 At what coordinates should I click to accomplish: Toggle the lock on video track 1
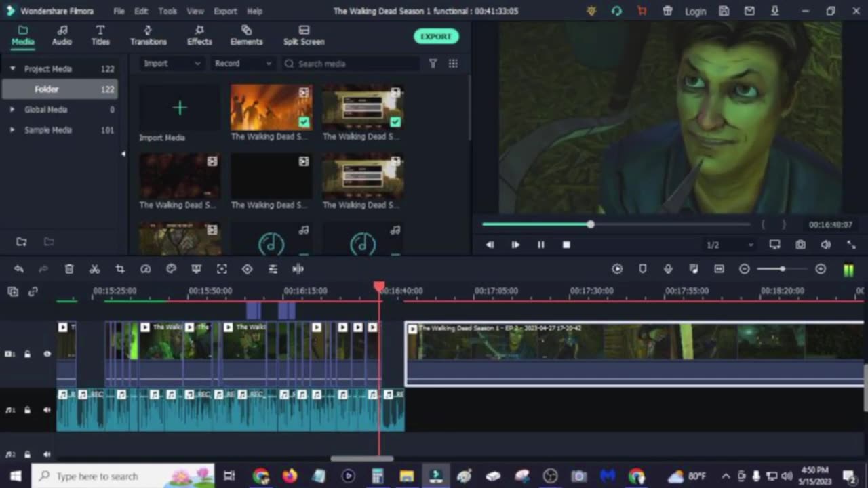click(x=27, y=354)
